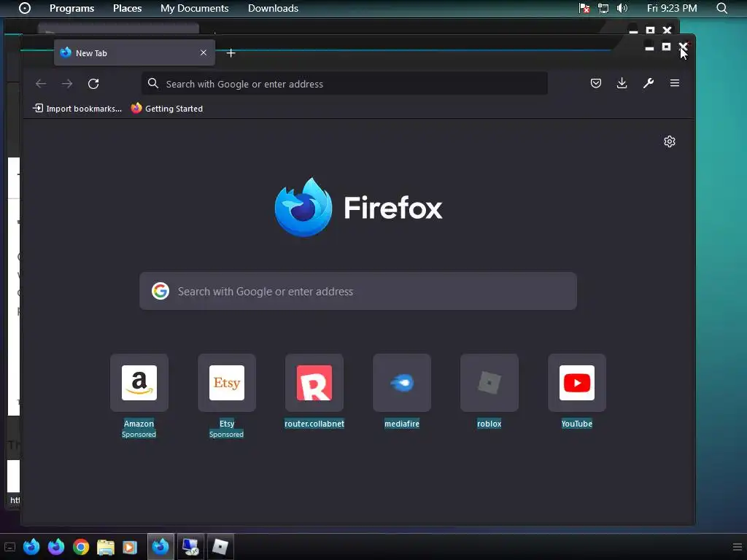Open the My Documents menu
Image resolution: width=747 pixels, height=560 pixels.
point(194,8)
